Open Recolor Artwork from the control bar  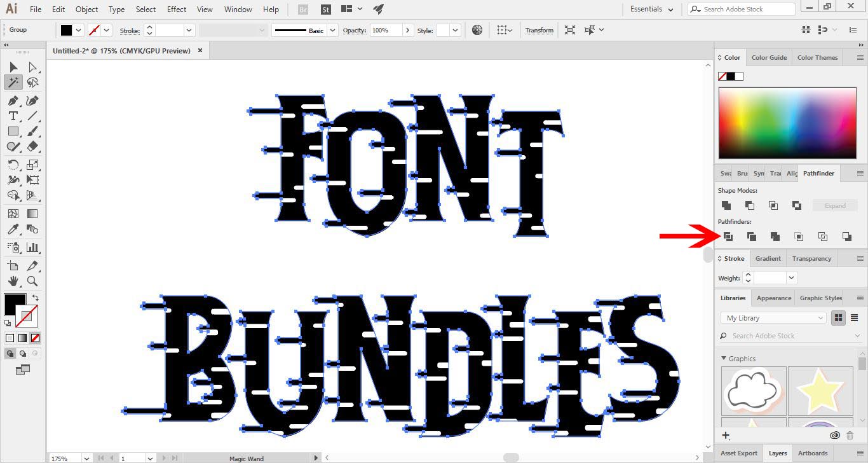[x=477, y=30]
